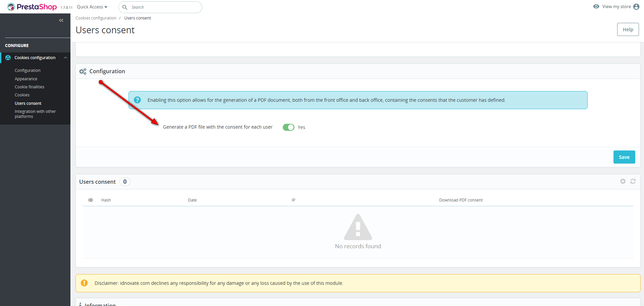Collapse the Cookies configuration submenu arrow
This screenshot has height=306, width=644.
(x=66, y=58)
